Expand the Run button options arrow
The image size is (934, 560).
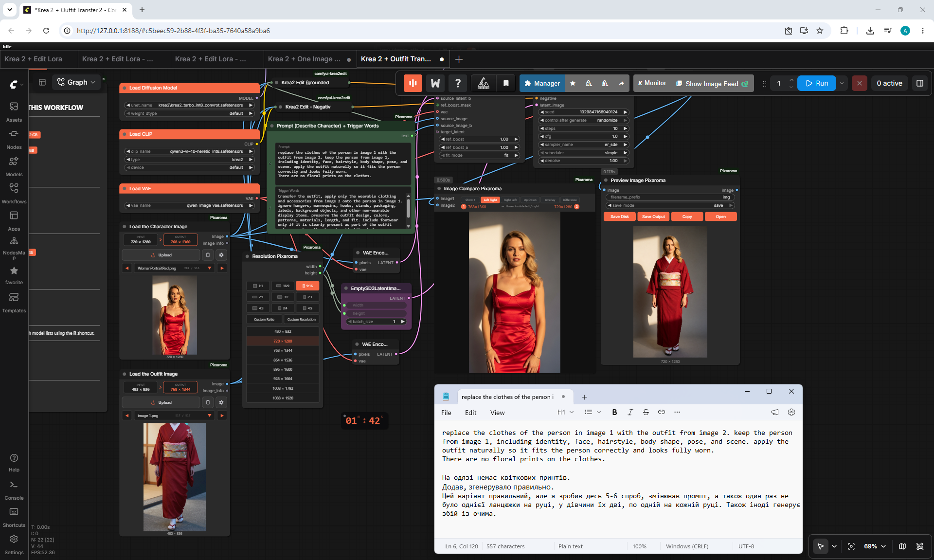click(x=842, y=83)
